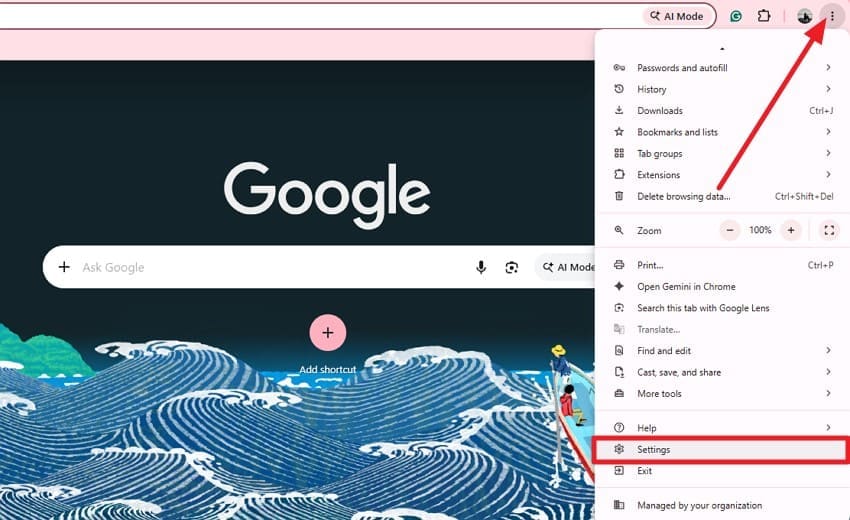Click the printer icon beside Print
The height and width of the screenshot is (520, 850).
[619, 265]
